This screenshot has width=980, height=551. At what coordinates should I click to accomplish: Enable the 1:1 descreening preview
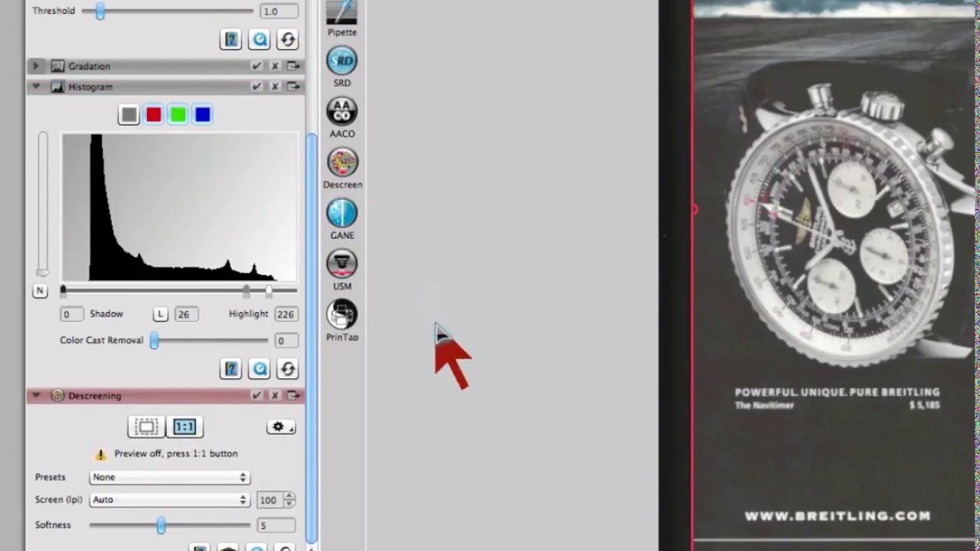[x=185, y=427]
